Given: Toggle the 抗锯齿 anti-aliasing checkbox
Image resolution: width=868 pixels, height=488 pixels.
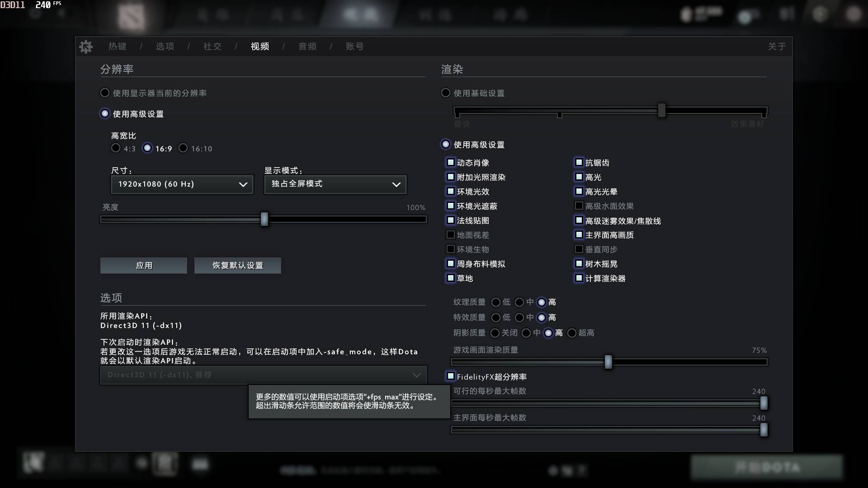Looking at the screenshot, I should (579, 162).
